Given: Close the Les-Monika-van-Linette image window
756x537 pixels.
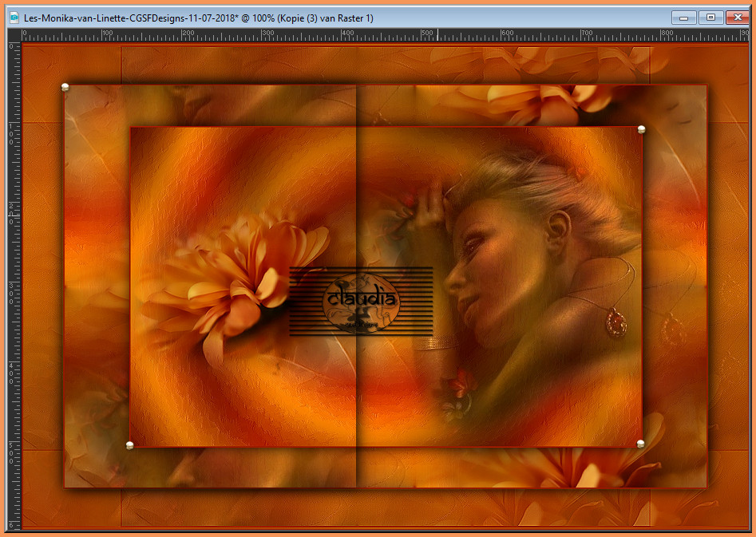Looking at the screenshot, I should (738, 18).
